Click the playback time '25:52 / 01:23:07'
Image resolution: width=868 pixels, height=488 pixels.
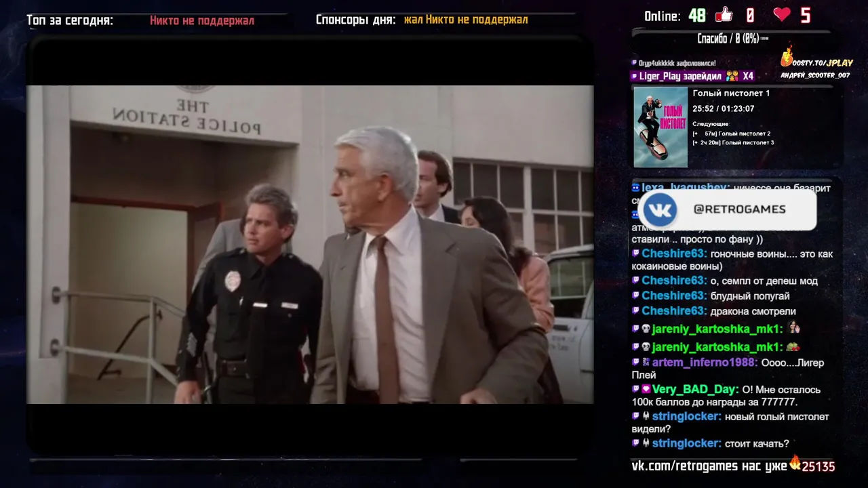point(723,108)
